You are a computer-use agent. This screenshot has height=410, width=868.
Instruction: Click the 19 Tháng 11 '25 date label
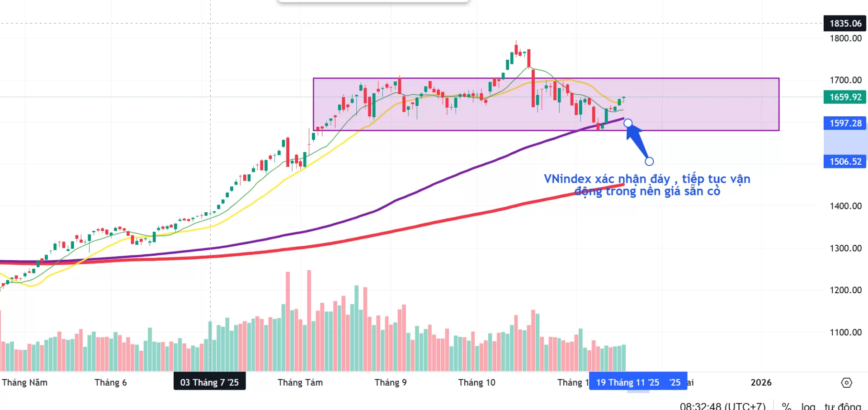tap(627, 382)
